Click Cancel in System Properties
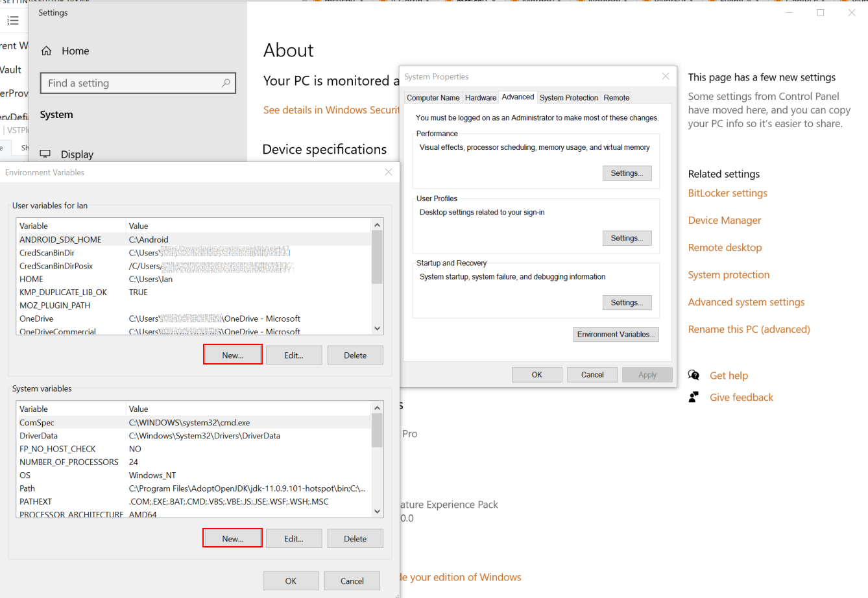 [592, 374]
